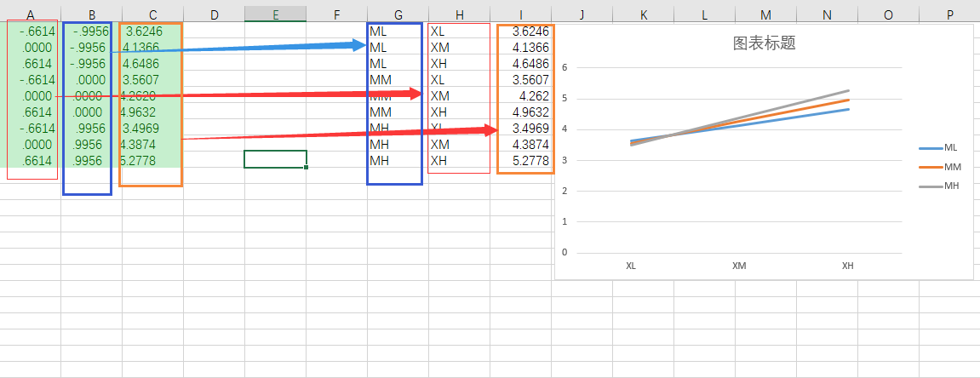
Task: Click column I header
Action: (520, 14)
